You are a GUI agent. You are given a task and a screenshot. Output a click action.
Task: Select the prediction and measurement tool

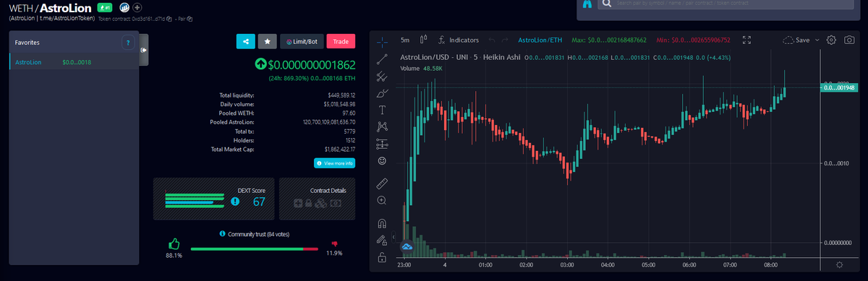point(382,144)
